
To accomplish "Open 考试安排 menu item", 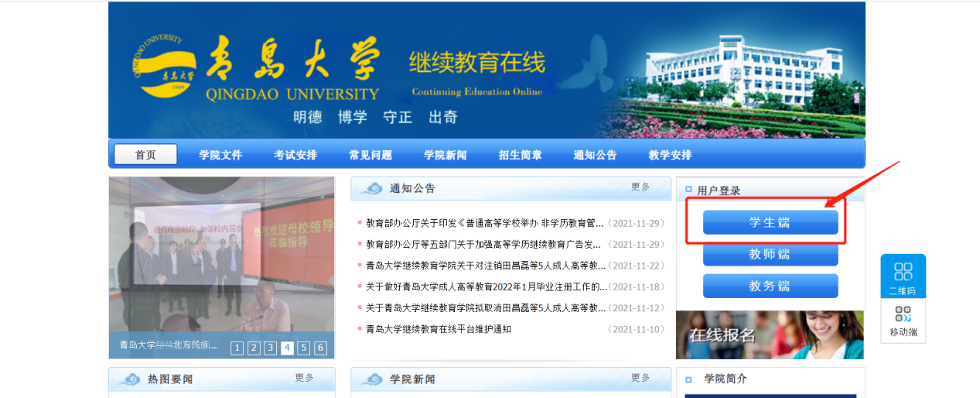I will (x=295, y=155).
